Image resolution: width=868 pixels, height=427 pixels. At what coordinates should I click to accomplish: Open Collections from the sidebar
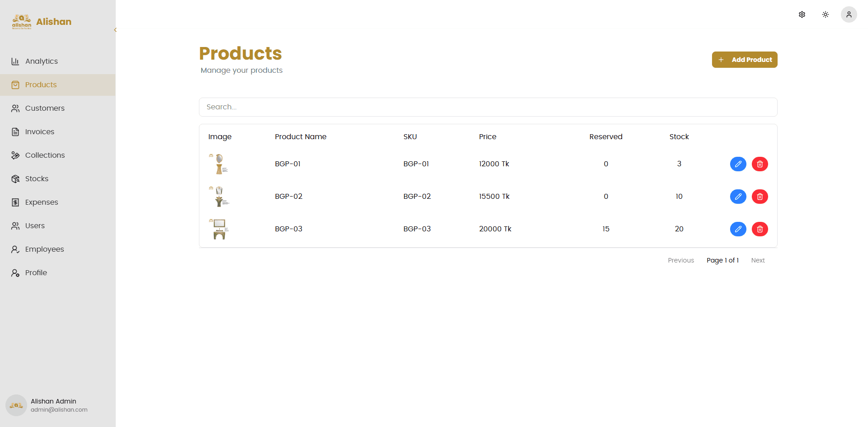click(x=57, y=155)
